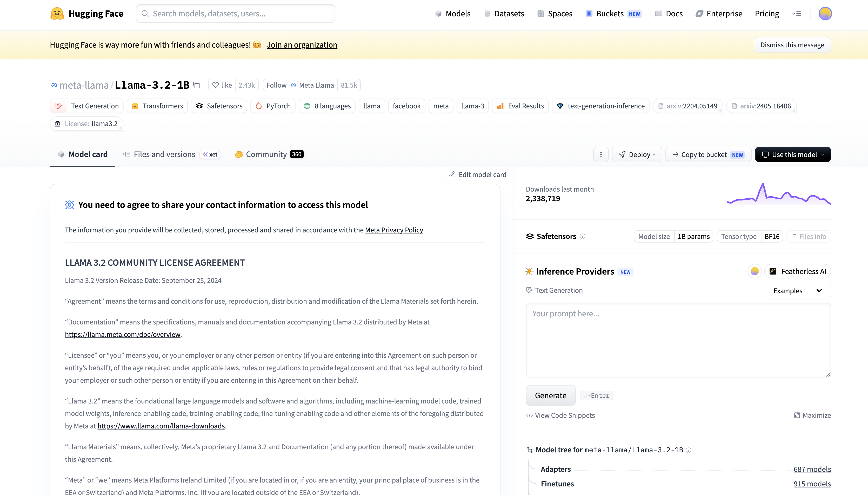868x495 pixels.
Task: Click the magnifier icon in the search bar
Action: pyautogui.click(x=145, y=14)
